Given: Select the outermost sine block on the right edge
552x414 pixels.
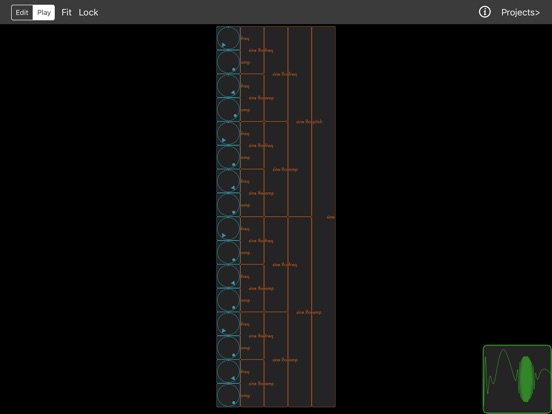Looking at the screenshot, I should (x=324, y=217).
